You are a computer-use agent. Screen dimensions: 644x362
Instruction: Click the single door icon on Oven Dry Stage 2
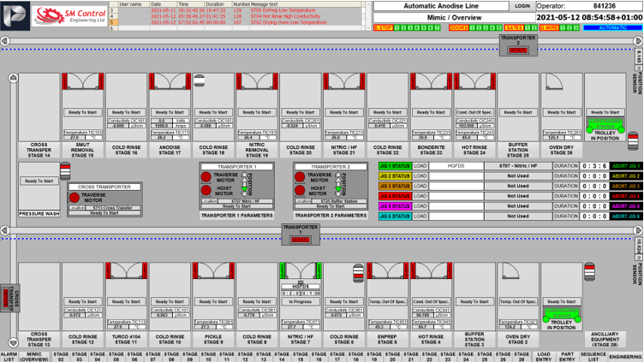click(510, 271)
